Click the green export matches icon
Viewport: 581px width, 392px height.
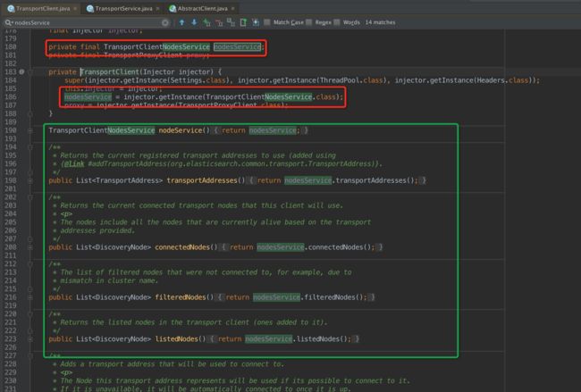coord(243,22)
